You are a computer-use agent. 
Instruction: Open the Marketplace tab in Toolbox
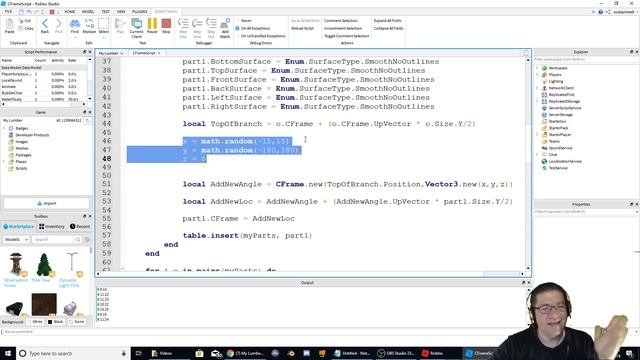pyautogui.click(x=19, y=227)
